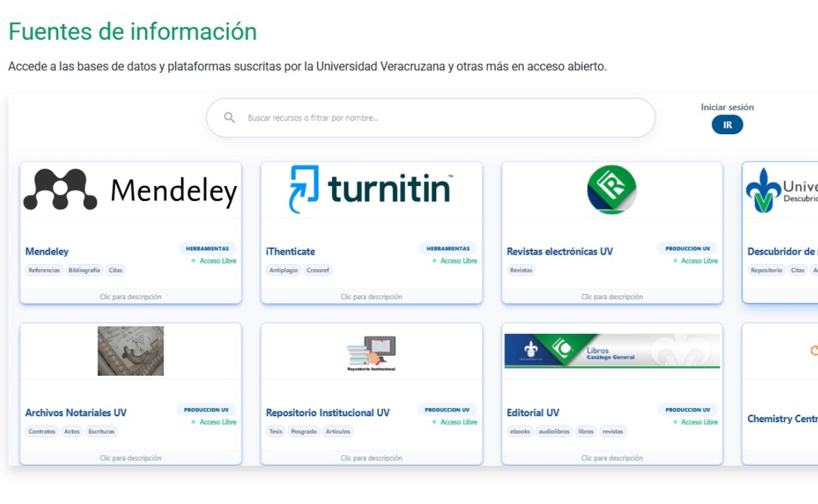Click Acceso Libre label on Mendeley card
Image resolution: width=818 pixels, height=504 pixels.
click(218, 261)
